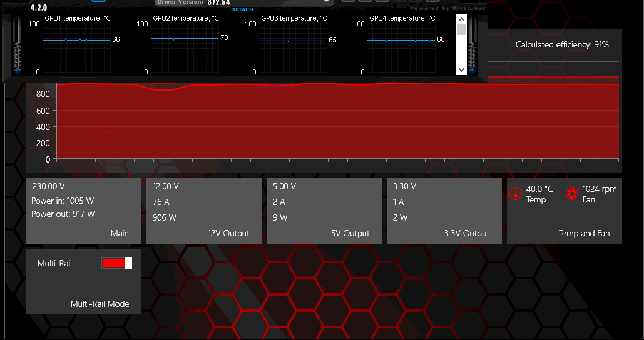The image size is (644, 340).
Task: Click the "2 A" value in 5V Output
Action: pyautogui.click(x=279, y=202)
